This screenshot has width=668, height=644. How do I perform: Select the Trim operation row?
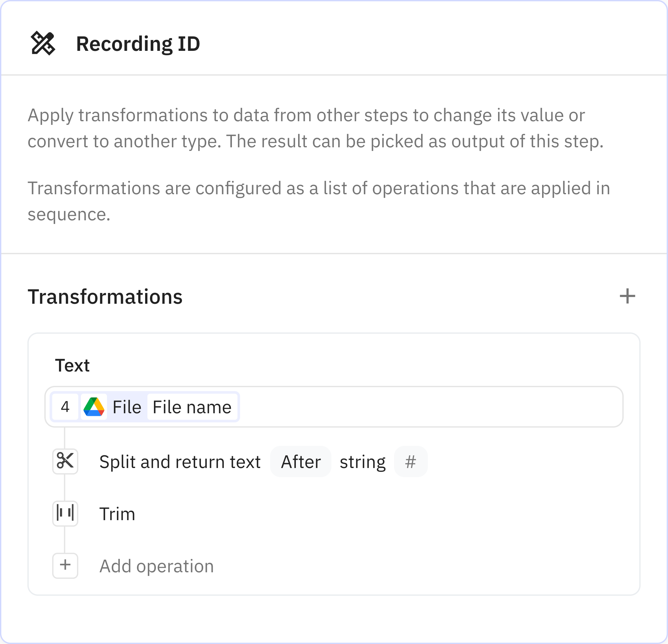117,514
